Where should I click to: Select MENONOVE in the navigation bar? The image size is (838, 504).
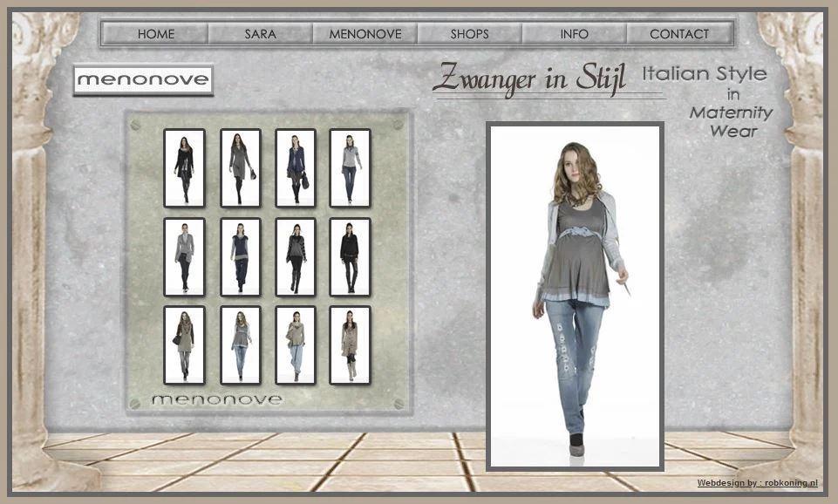pyautogui.click(x=364, y=34)
